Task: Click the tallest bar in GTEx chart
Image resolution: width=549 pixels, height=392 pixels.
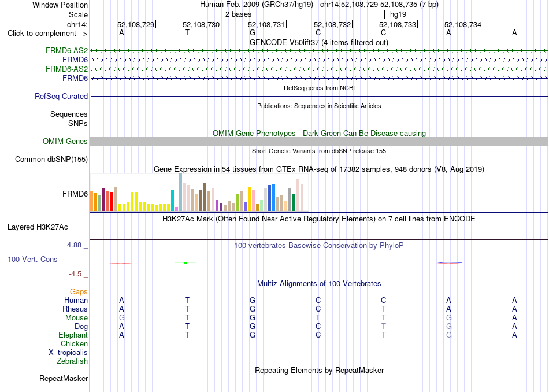Action: point(181,193)
